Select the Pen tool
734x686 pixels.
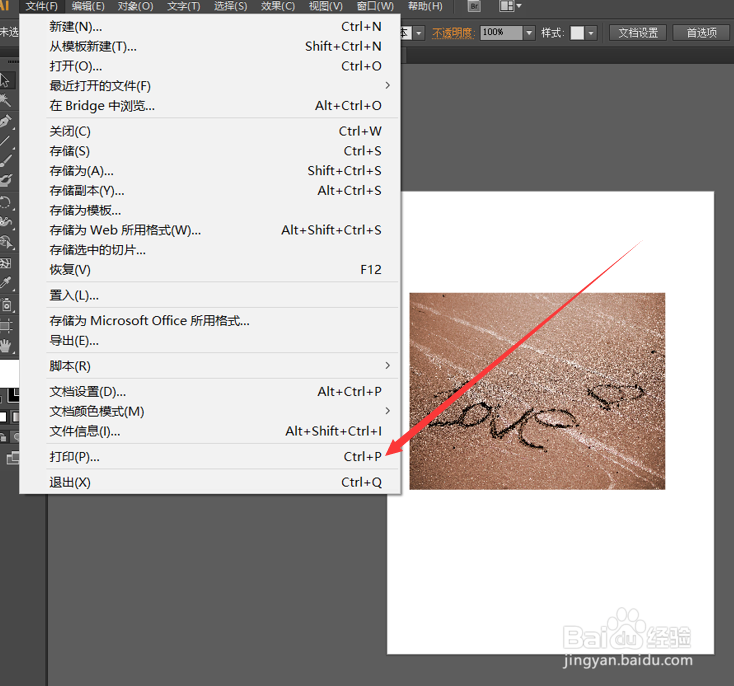6,121
